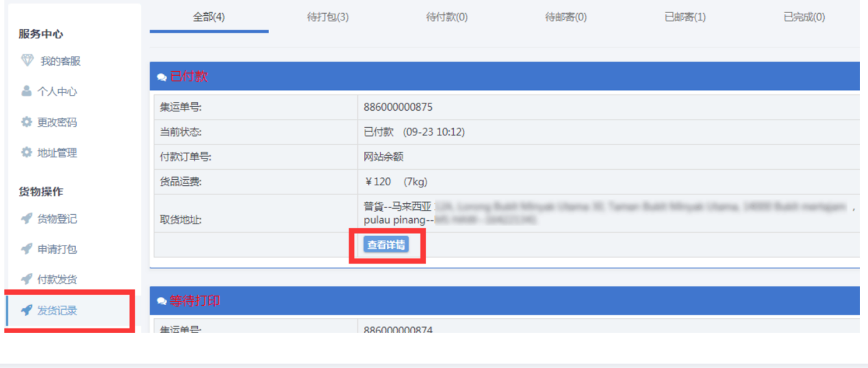868x368 pixels.
Task: Open the 待打包(3) tab
Action: (x=328, y=17)
